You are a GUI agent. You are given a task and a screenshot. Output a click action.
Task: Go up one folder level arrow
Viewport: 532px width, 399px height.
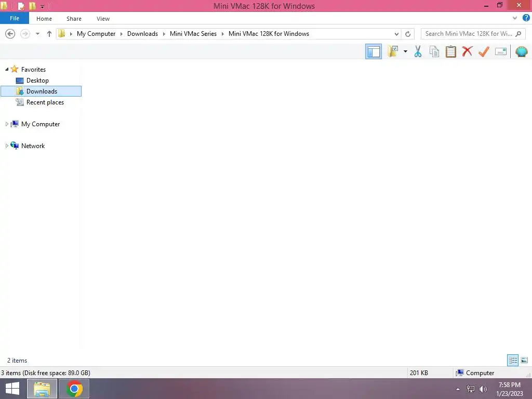click(x=49, y=34)
